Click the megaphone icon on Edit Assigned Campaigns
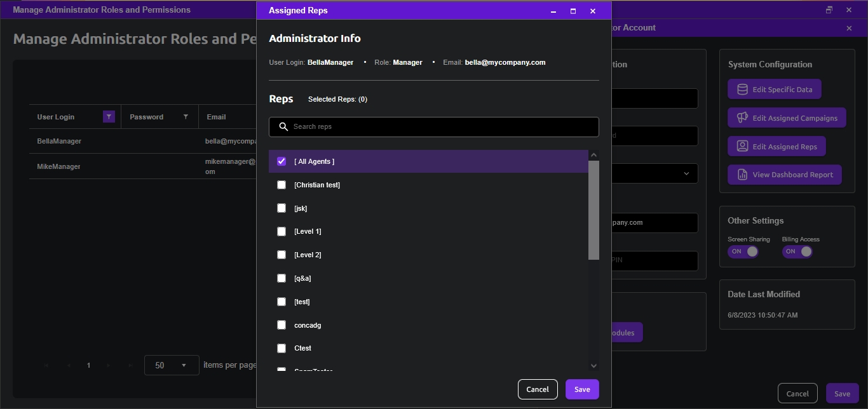 [742, 117]
